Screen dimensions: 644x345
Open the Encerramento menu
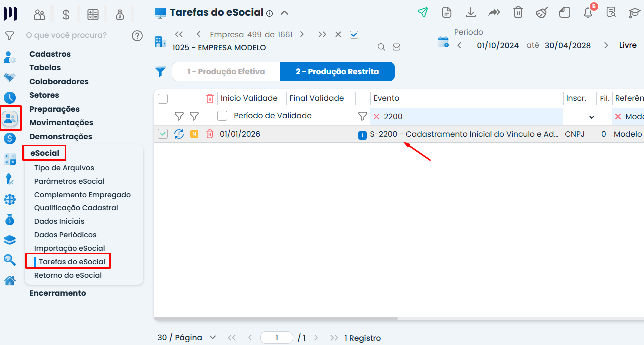point(58,293)
